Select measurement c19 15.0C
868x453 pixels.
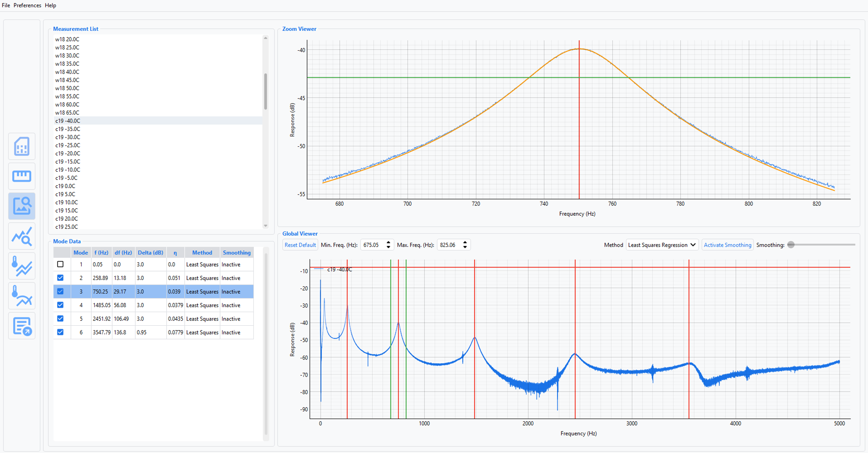[157, 211]
